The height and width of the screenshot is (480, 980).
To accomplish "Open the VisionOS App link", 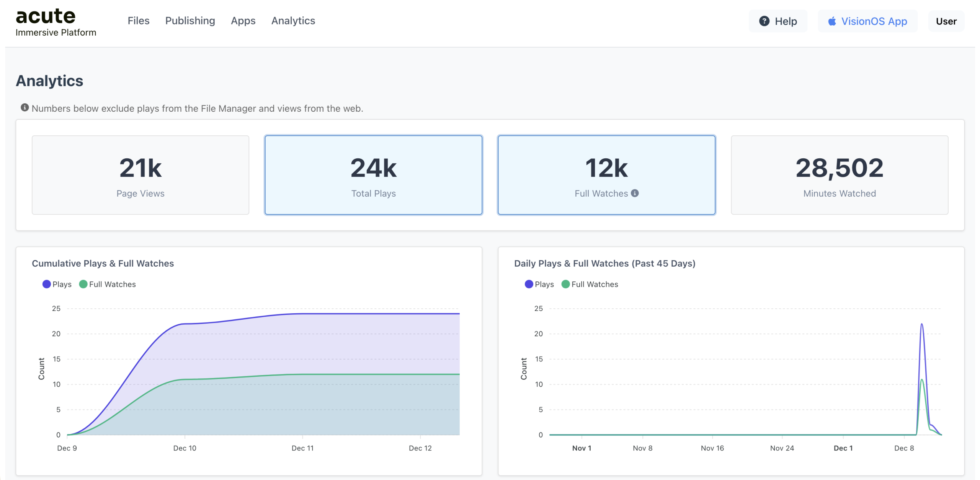I will tap(867, 21).
